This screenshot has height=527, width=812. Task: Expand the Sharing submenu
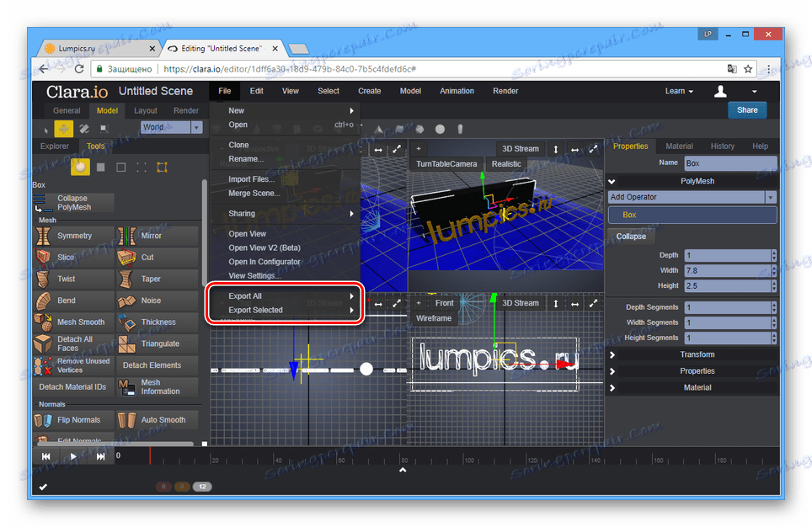290,213
